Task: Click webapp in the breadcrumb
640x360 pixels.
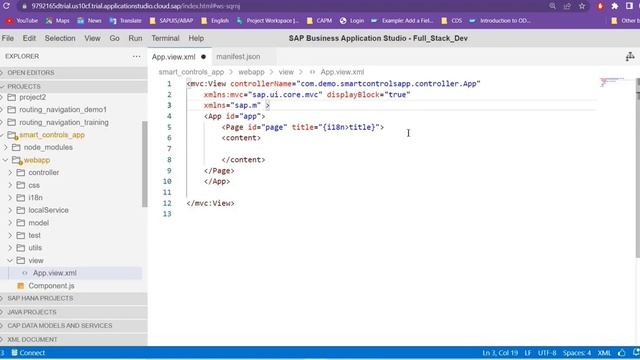Action: point(251,72)
